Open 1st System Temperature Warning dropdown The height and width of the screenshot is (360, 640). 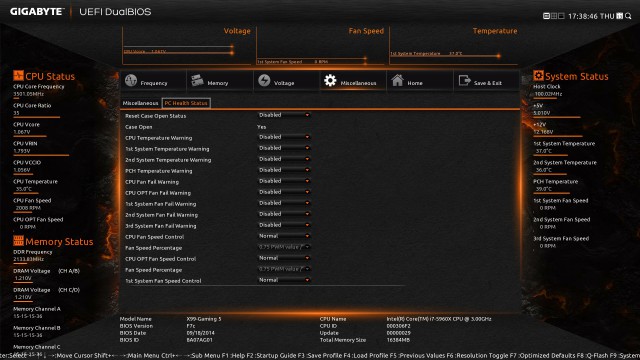click(x=284, y=149)
